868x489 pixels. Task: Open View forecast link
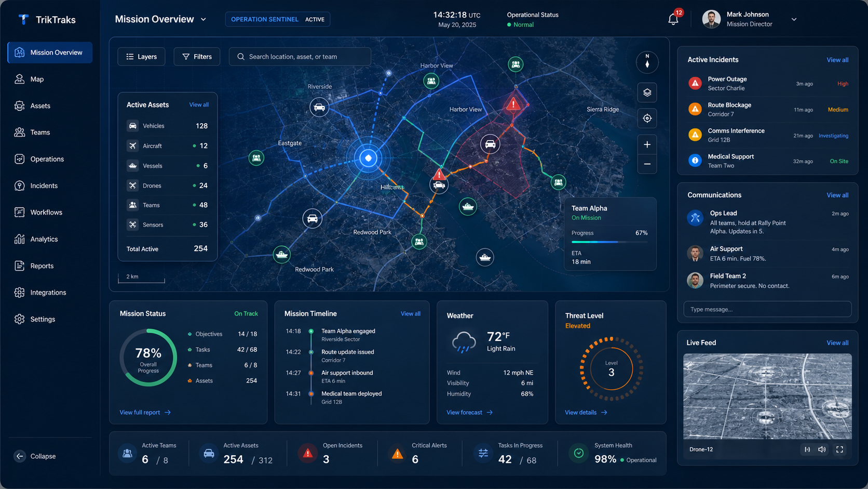pos(469,413)
